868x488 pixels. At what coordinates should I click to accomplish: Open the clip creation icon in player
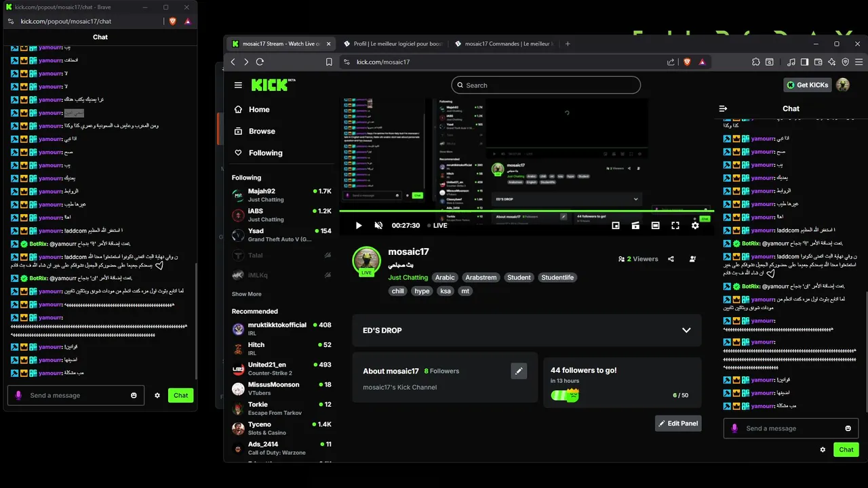click(x=635, y=226)
